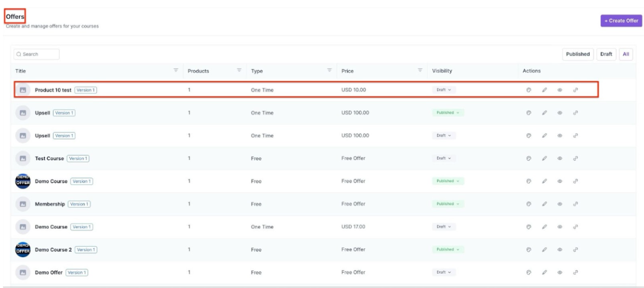
Task: Click the Demo Course 2 thumbnail image
Action: point(23,250)
